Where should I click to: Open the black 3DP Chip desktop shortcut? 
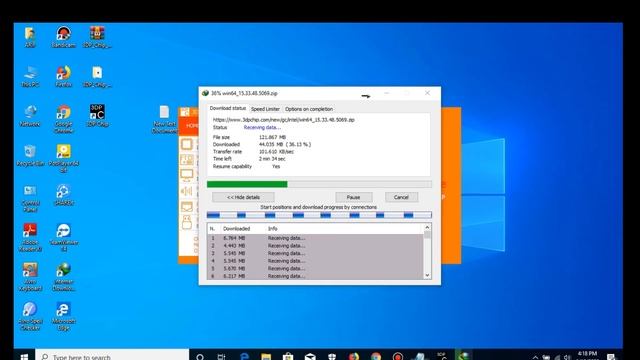[x=97, y=116]
